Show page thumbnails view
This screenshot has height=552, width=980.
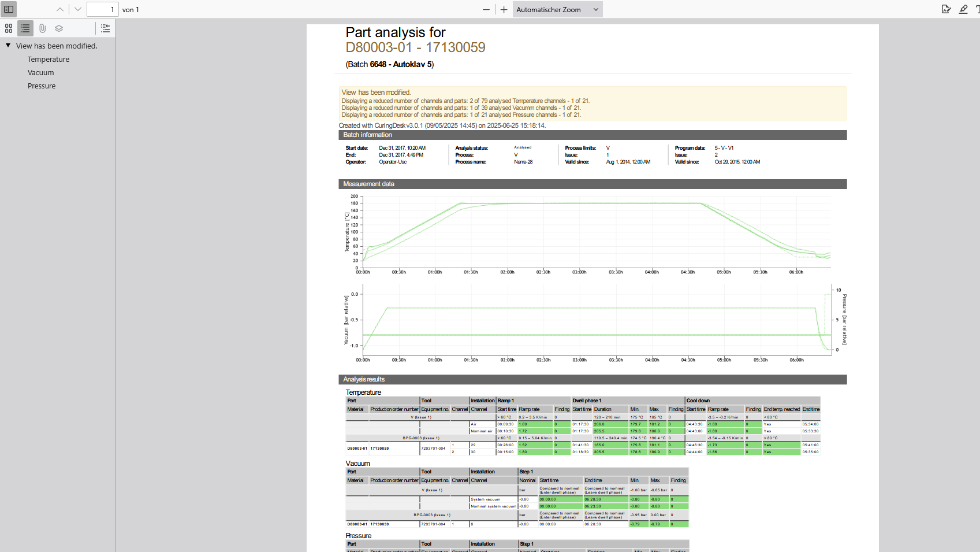[9, 28]
